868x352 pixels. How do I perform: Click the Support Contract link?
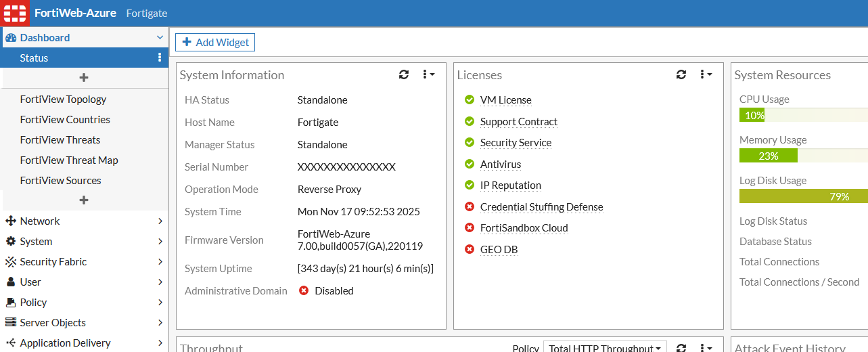click(x=519, y=122)
